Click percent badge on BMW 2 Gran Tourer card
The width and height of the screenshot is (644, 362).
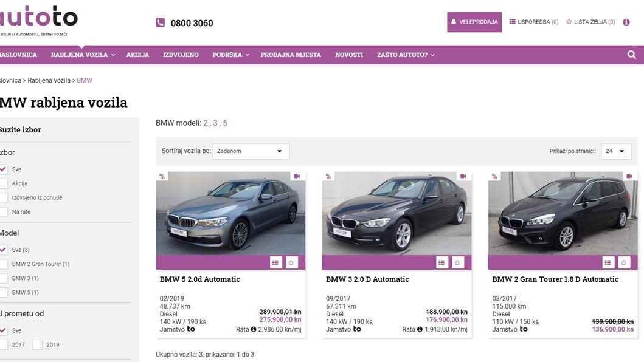[494, 177]
